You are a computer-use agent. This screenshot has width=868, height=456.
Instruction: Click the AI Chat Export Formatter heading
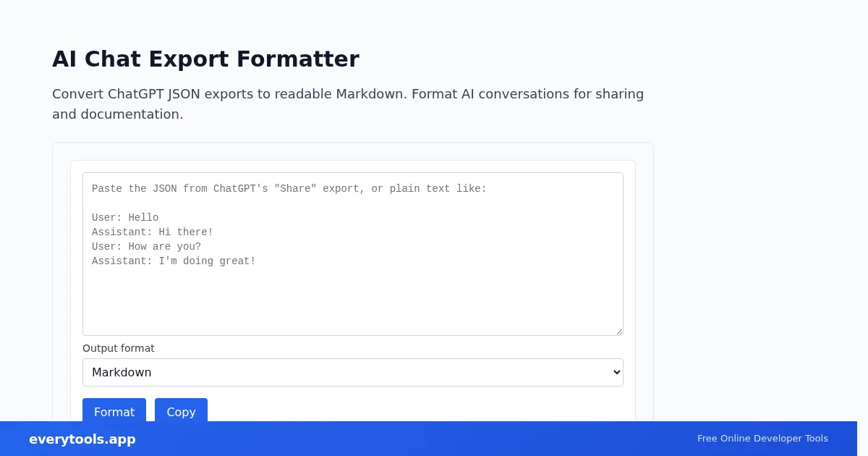pos(205,59)
